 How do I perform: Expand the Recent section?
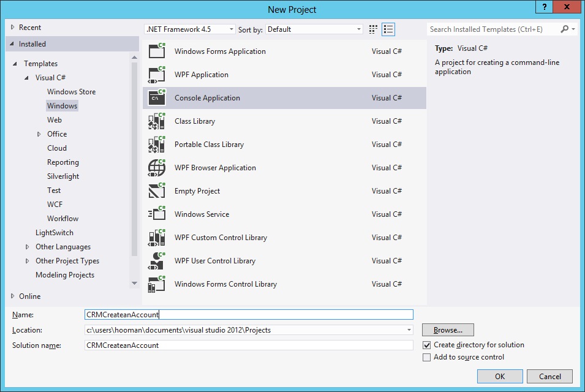click(12, 27)
